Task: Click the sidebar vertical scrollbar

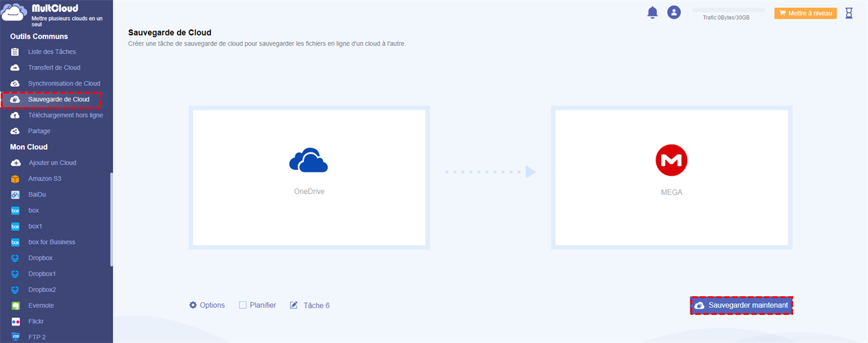Action: point(112,219)
